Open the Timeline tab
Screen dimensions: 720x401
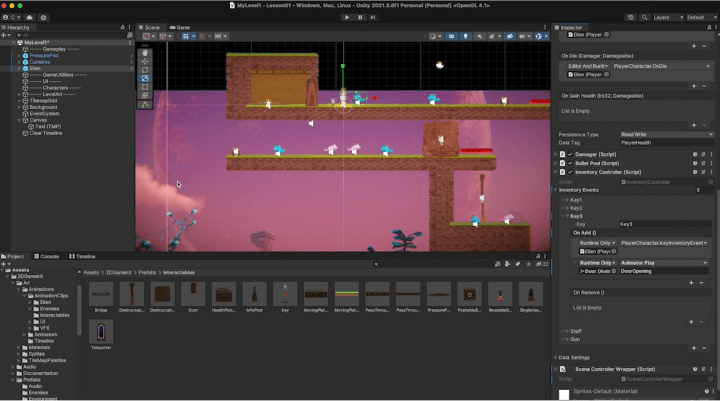point(84,256)
